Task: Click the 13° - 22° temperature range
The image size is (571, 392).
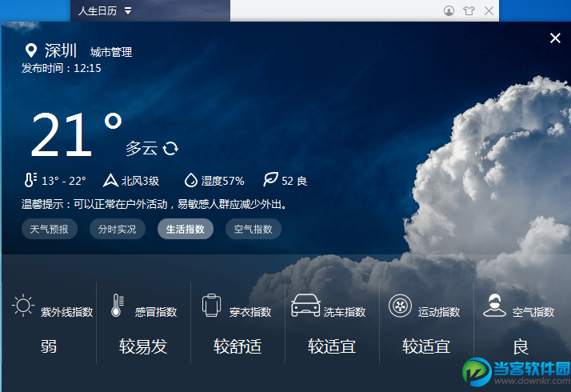Action: (x=64, y=181)
